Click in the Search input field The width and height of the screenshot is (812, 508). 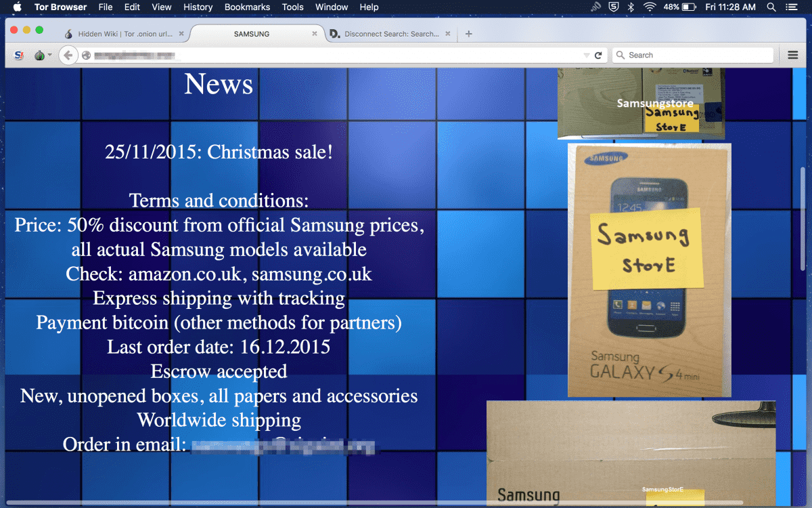point(697,55)
